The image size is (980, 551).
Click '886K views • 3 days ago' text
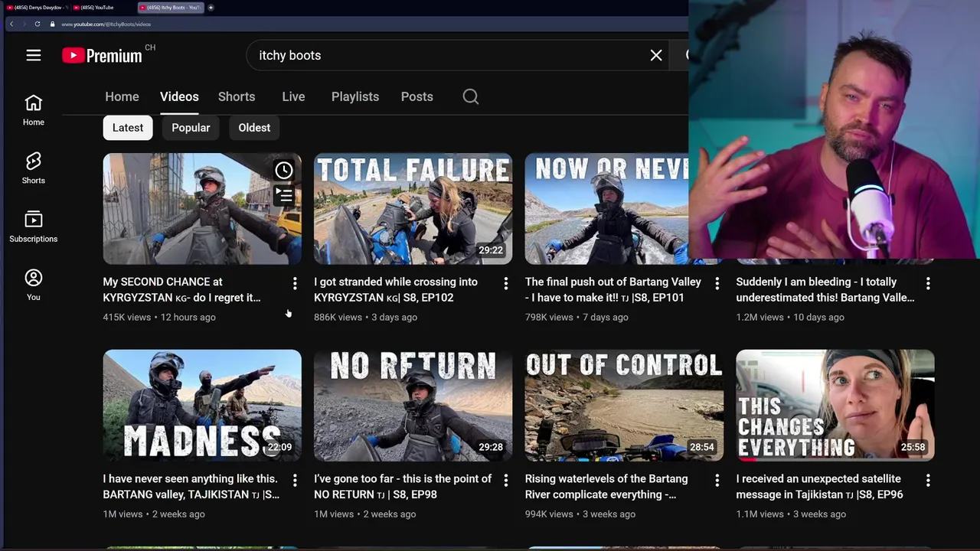[366, 317]
